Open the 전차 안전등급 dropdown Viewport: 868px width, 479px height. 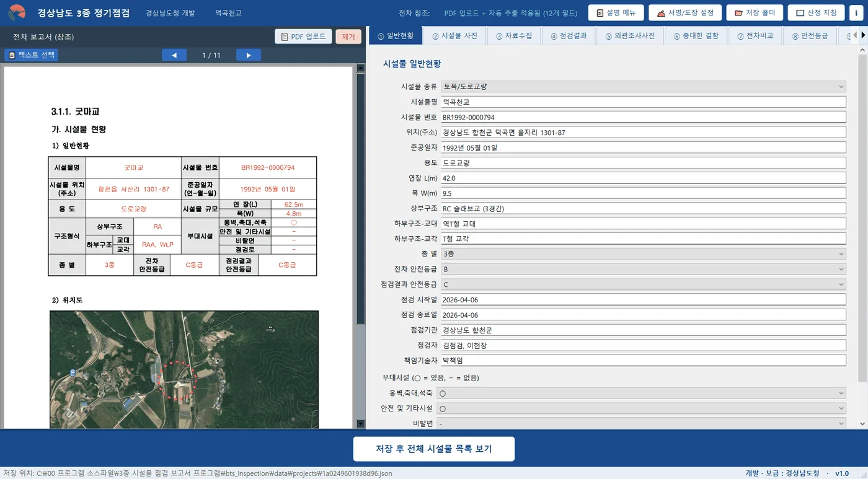[644, 270]
